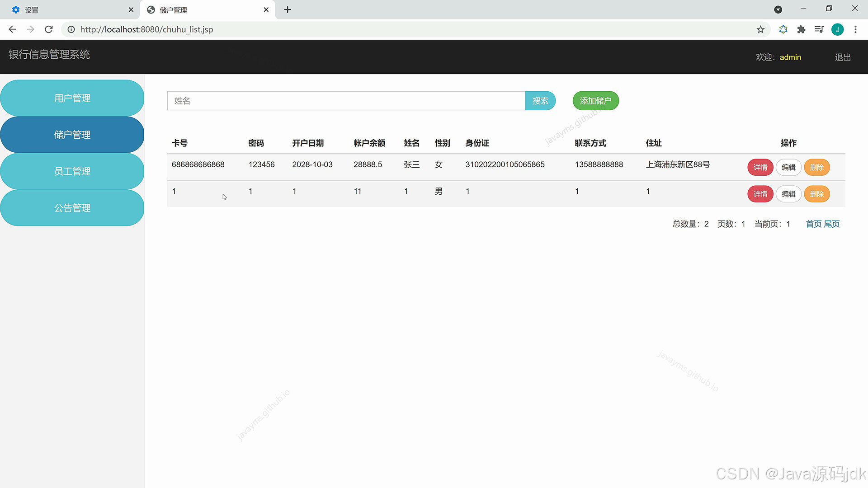Click the ID number 310202200105065865
Image resolution: width=868 pixels, height=488 pixels.
[x=505, y=164]
